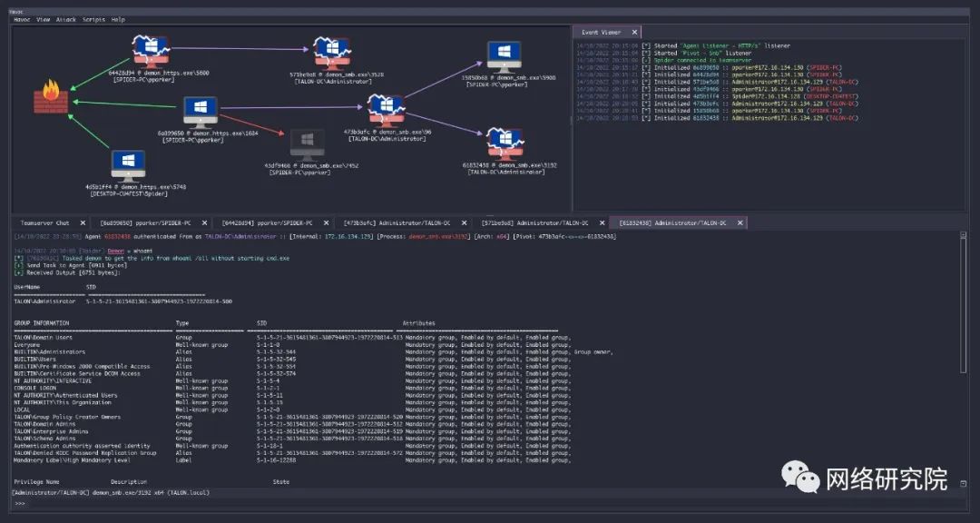Switch to the Event Viewer tab
Image resolution: width=980 pixels, height=523 pixels.
pyautogui.click(x=602, y=32)
